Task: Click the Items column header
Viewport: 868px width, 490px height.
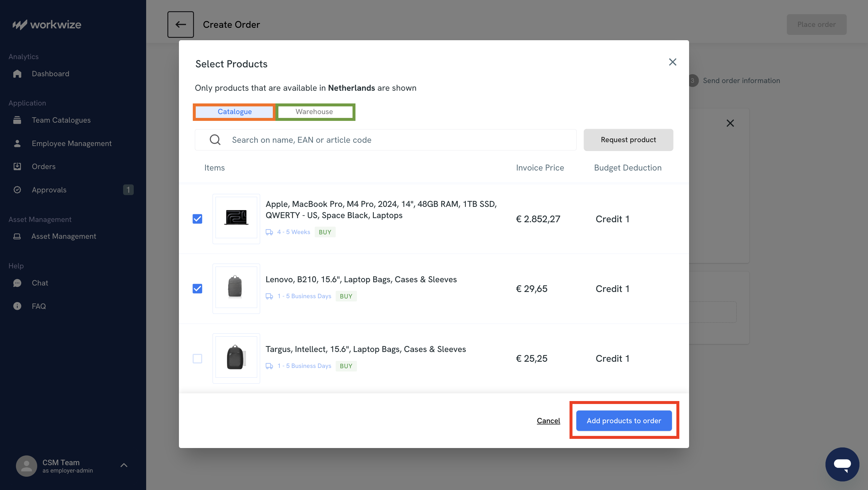Action: coord(214,168)
